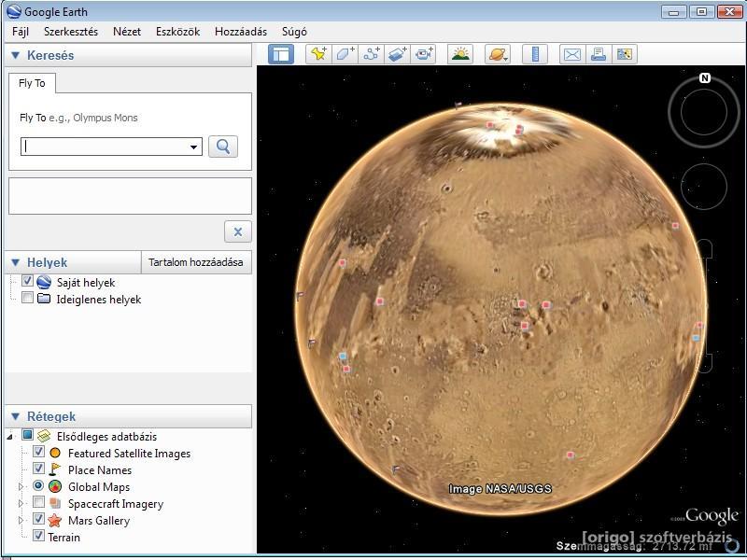Add a path from the toolbar
This screenshot has width=747, height=560.
click(371, 54)
